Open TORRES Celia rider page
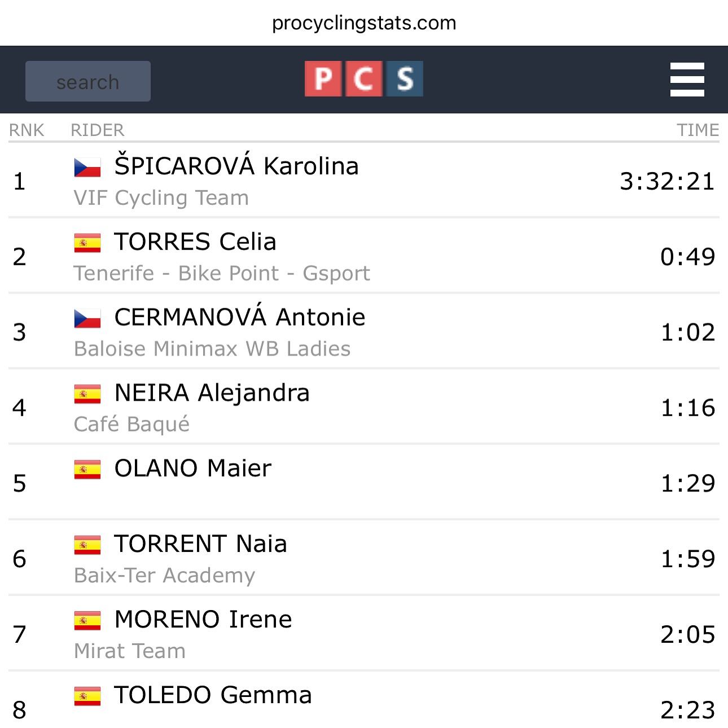728x728 pixels. point(195,242)
